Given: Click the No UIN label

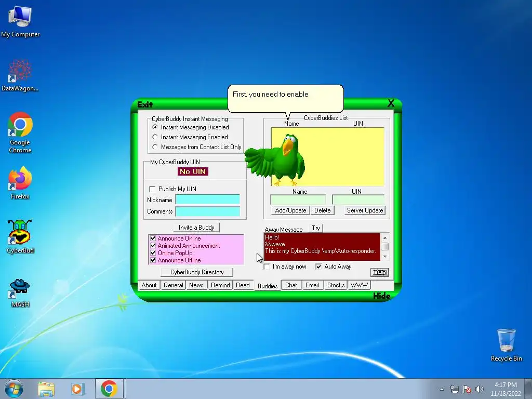Looking at the screenshot, I should click(x=193, y=171).
